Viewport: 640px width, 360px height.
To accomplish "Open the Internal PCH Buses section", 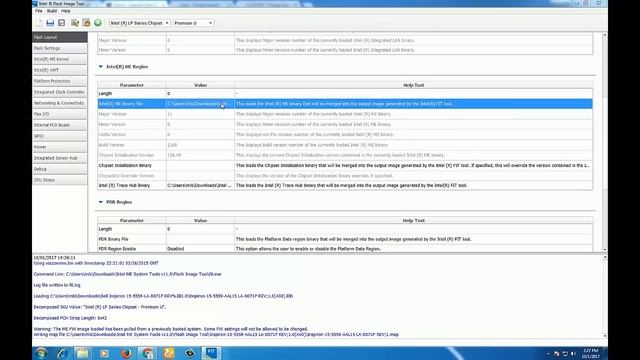I will coord(60,125).
